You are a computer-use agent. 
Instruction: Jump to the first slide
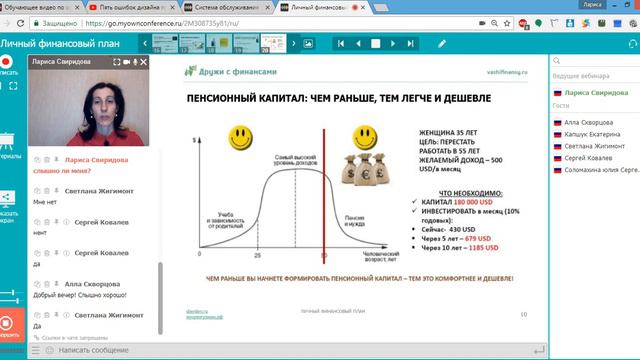(x=341, y=43)
